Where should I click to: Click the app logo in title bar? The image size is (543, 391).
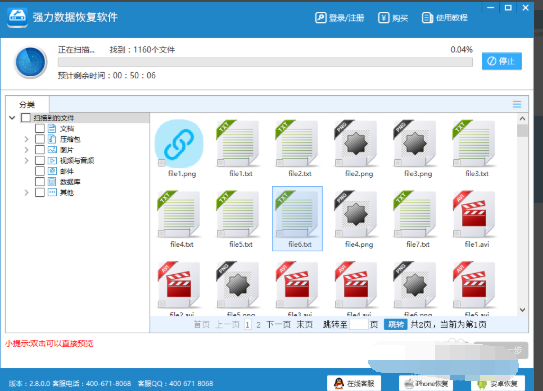pyautogui.click(x=17, y=18)
